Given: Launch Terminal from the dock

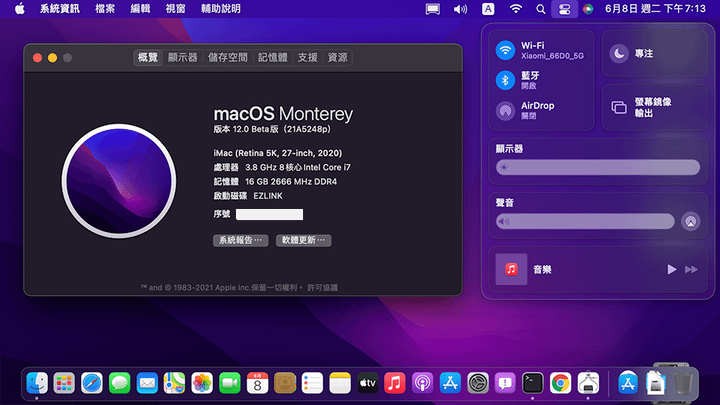Looking at the screenshot, I should coord(533,383).
